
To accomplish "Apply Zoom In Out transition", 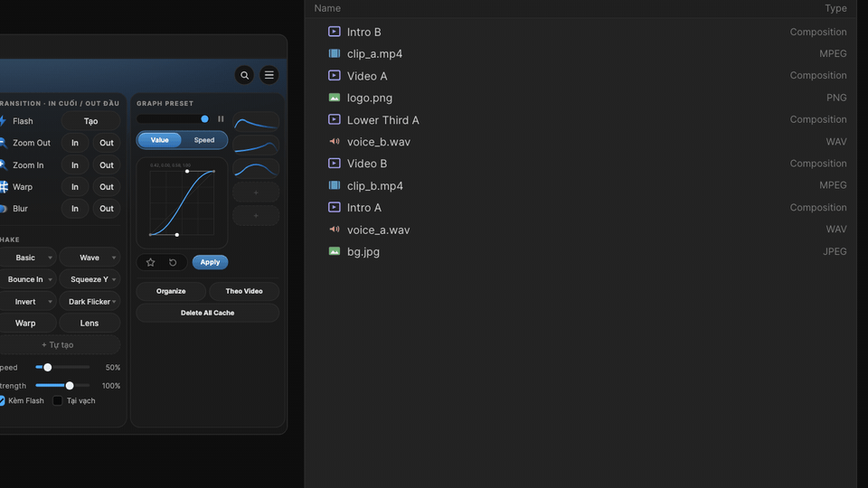I will [107, 164].
